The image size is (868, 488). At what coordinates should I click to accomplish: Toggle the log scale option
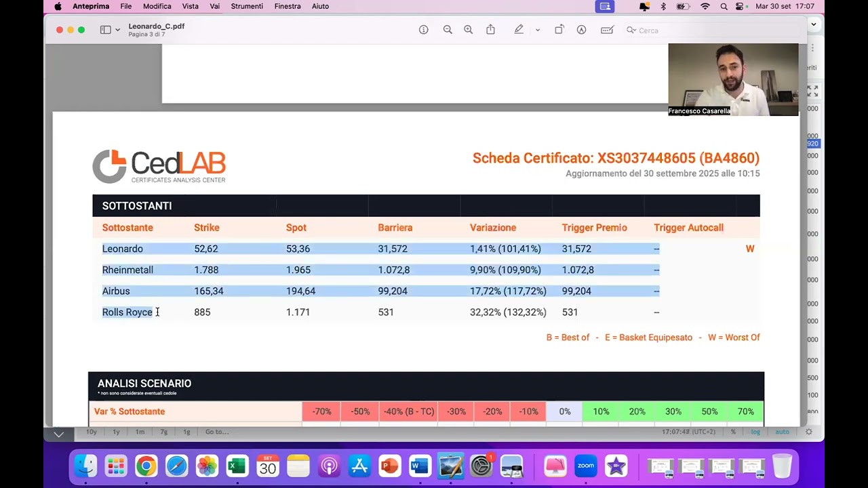[x=755, y=432]
